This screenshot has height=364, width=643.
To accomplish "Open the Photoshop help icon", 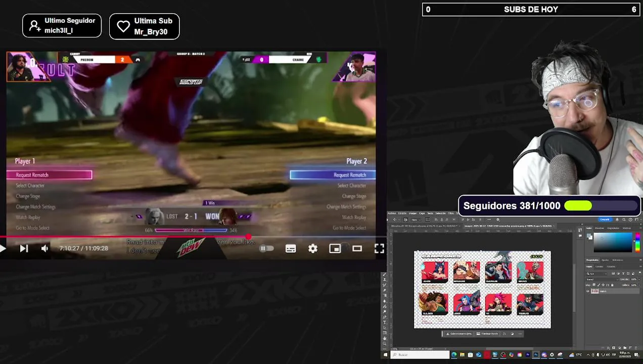I will tap(630, 219).
